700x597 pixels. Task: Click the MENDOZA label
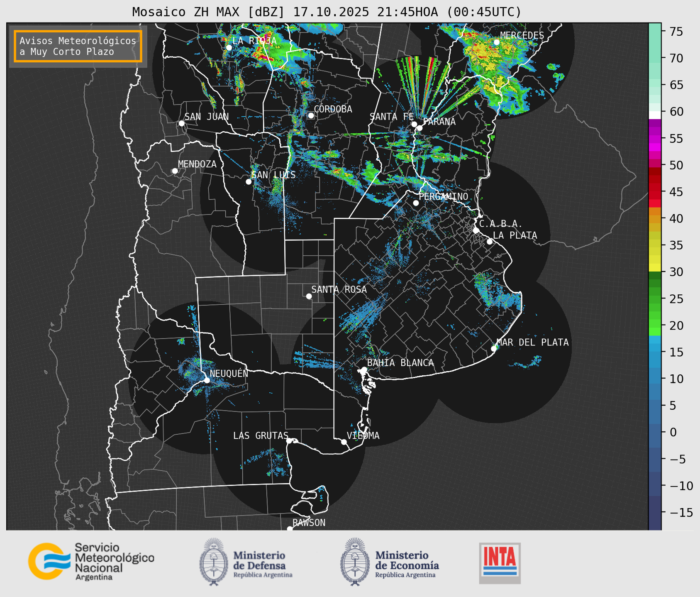coord(197,164)
